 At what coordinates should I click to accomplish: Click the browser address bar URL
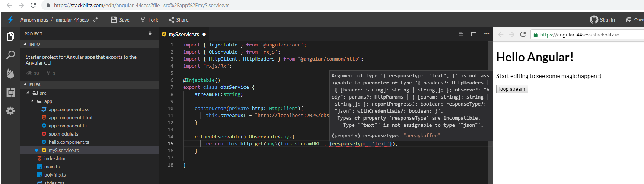(141, 5)
